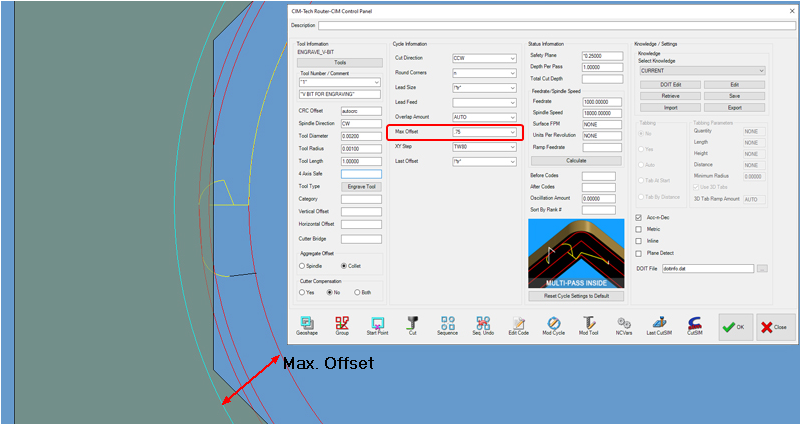Disable the Acc-n-Dec checkbox
The width and height of the screenshot is (800, 424).
tap(639, 217)
